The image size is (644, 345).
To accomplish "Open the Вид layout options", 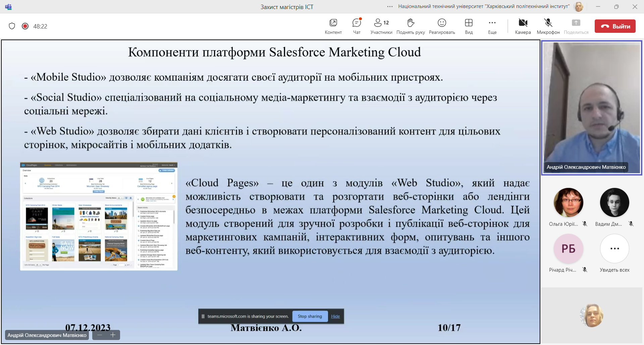I will (469, 26).
